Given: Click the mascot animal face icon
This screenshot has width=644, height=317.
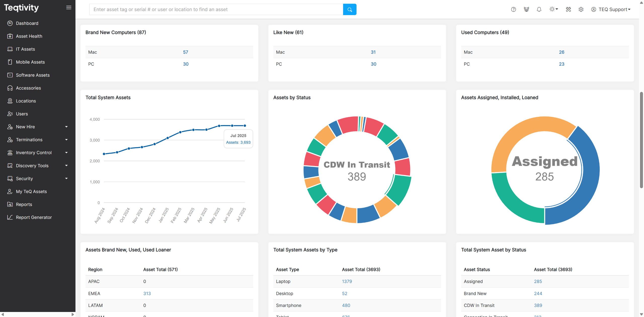Looking at the screenshot, I should click(x=526, y=10).
